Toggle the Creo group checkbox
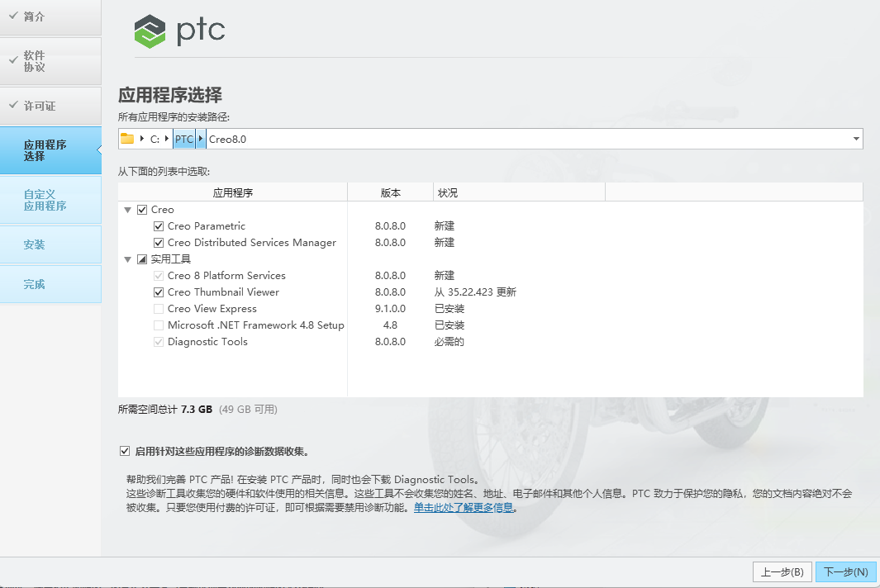Viewport: 880px width, 588px height. pos(142,210)
